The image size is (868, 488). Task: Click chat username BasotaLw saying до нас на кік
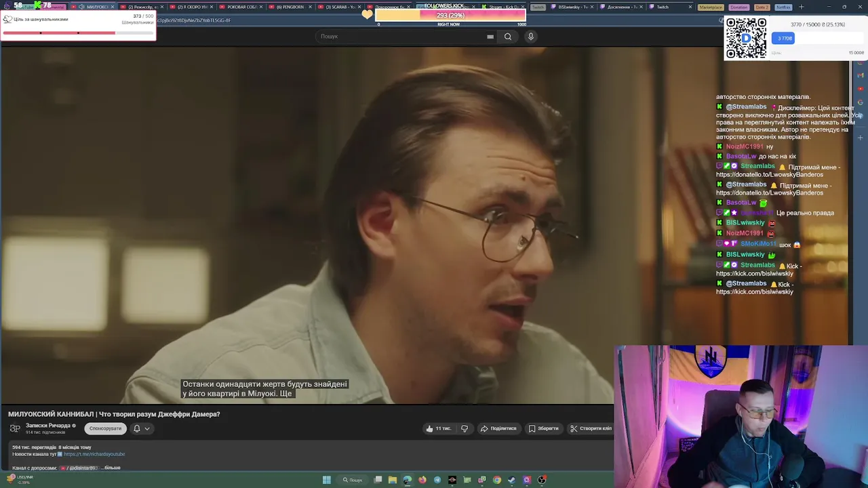[741, 156]
